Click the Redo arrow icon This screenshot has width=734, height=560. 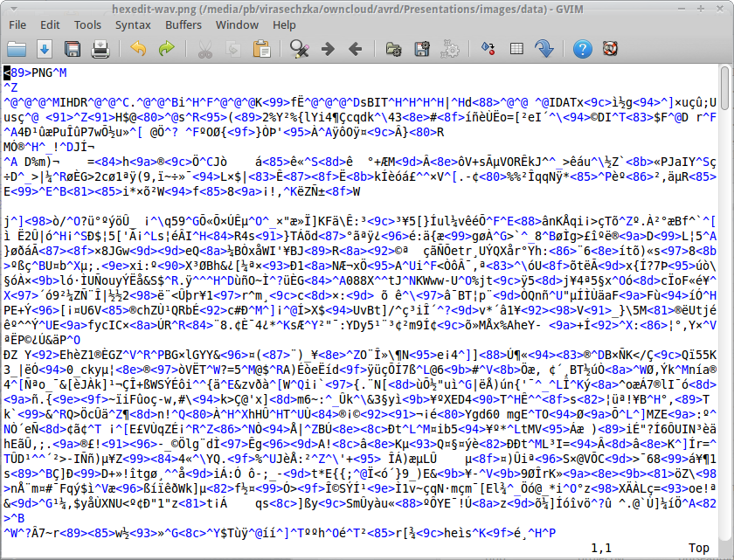[x=166, y=49]
